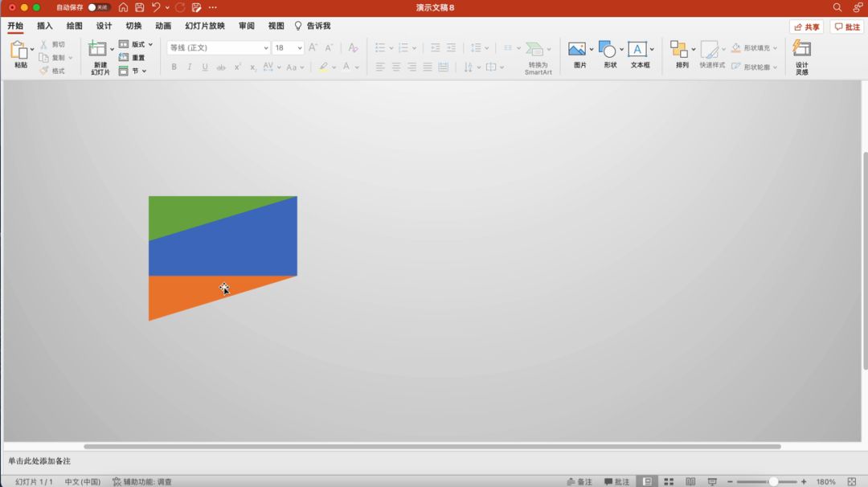The width and height of the screenshot is (868, 487).
Task: Click the Quick Styles (快速样式) icon
Action: coord(709,49)
